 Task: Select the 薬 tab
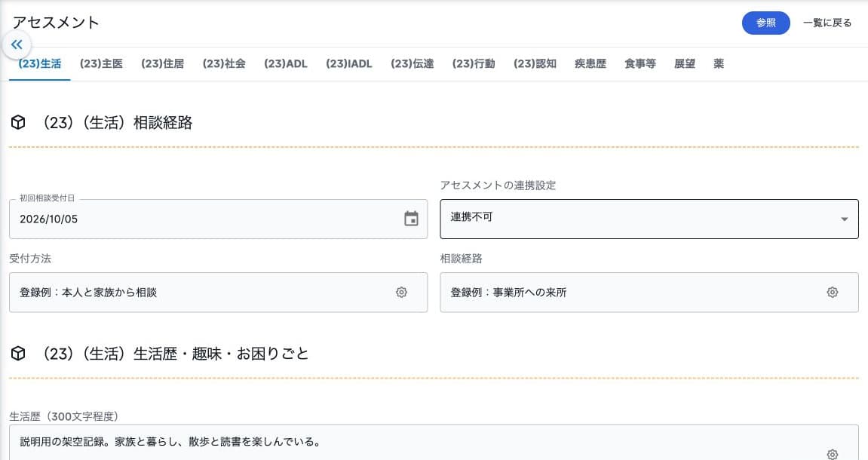719,63
